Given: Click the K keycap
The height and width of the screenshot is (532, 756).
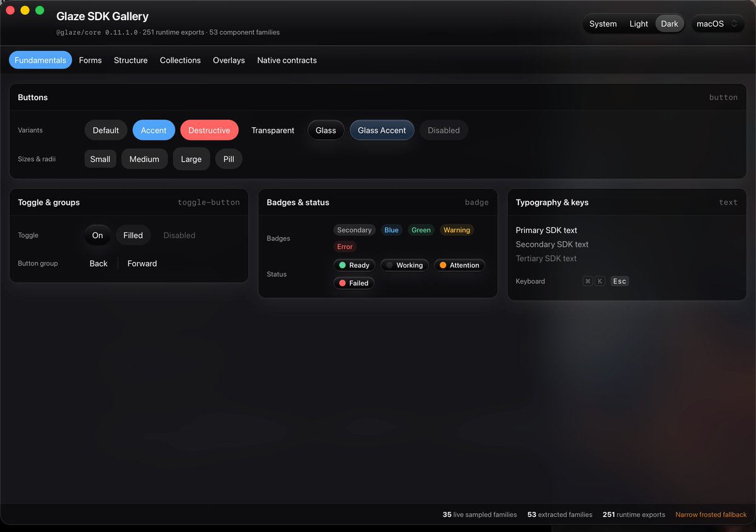Looking at the screenshot, I should tap(600, 281).
